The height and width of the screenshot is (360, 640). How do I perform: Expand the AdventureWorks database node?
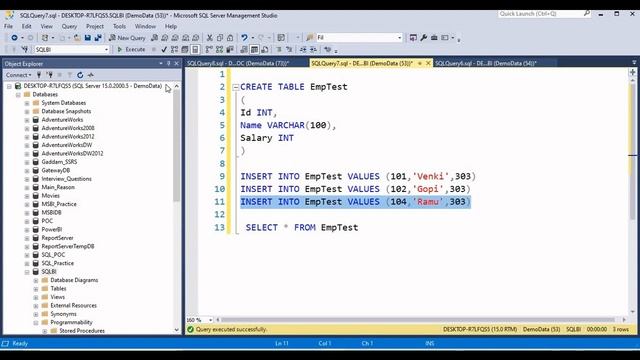(x=27, y=120)
